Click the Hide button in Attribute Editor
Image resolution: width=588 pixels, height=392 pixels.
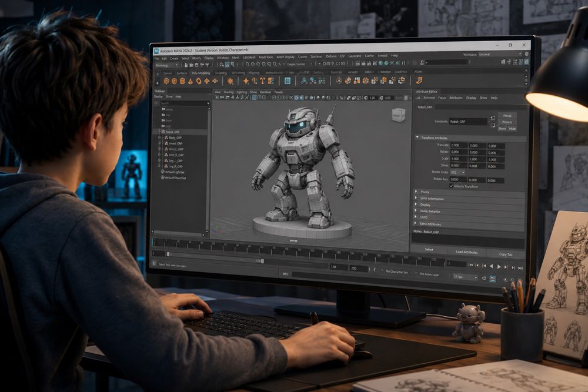click(x=512, y=129)
